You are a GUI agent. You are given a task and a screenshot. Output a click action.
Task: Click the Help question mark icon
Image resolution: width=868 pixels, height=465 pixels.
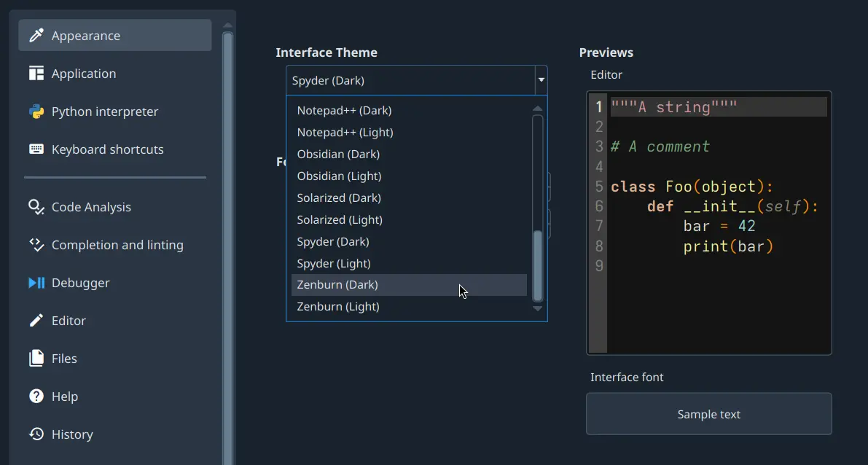[36, 396]
